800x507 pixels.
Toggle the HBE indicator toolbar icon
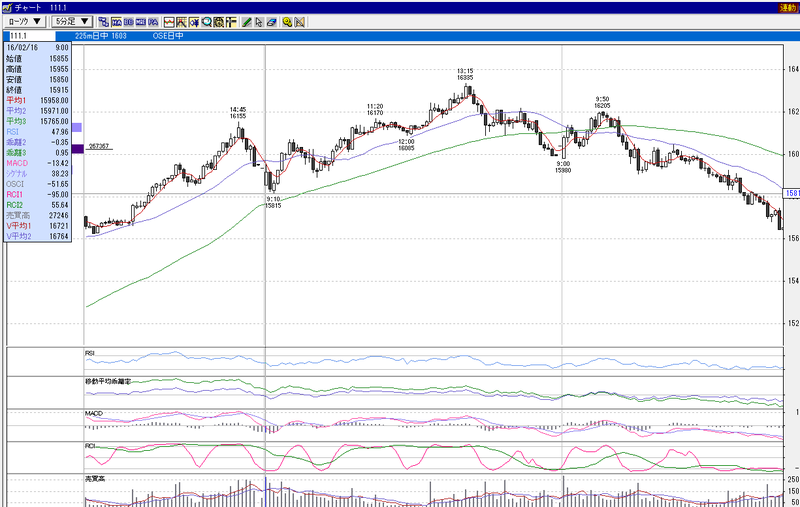(x=141, y=22)
